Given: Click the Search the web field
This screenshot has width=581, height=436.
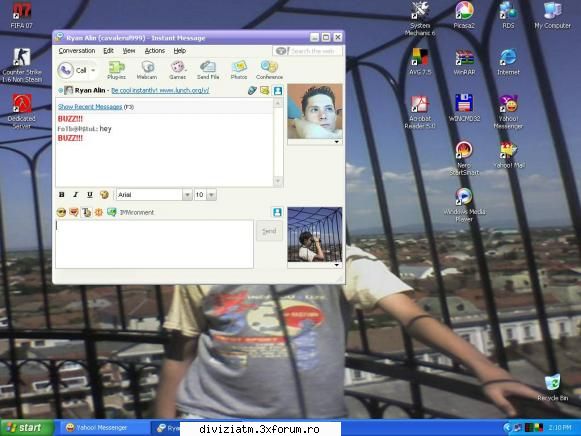Looking at the screenshot, I should point(308,51).
